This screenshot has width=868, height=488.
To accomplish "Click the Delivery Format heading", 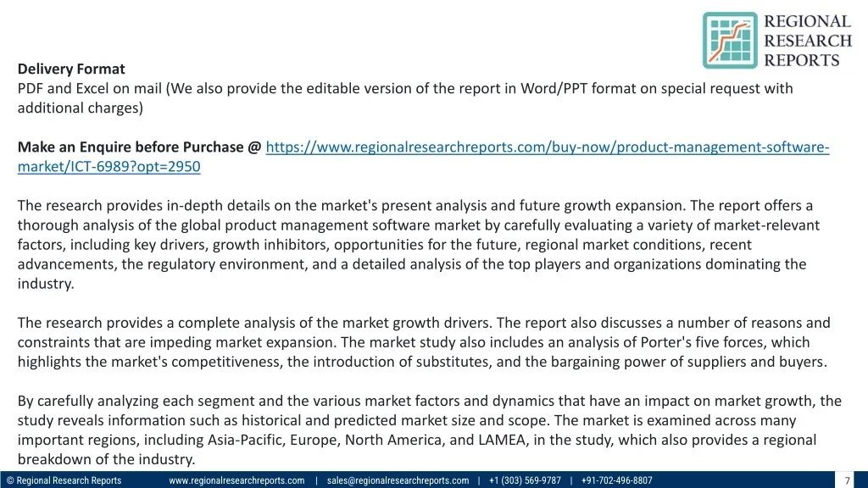I will [71, 69].
